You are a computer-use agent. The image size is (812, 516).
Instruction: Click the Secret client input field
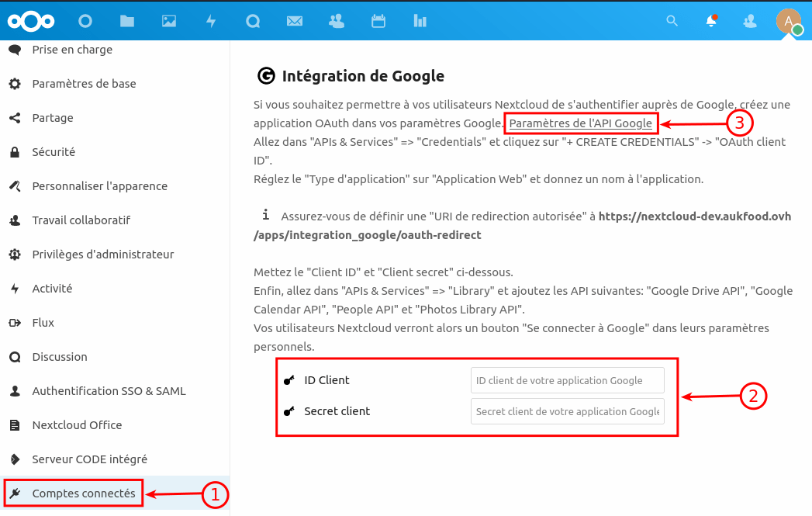point(567,411)
